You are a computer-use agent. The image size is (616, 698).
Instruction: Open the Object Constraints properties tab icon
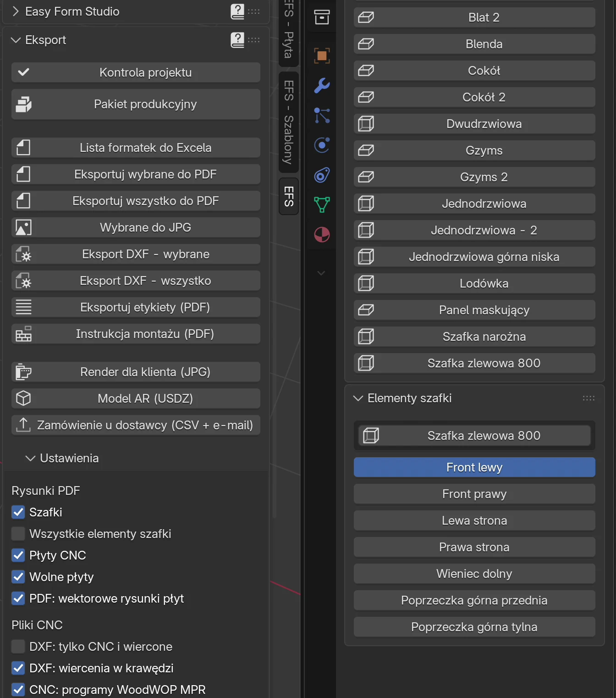click(322, 175)
